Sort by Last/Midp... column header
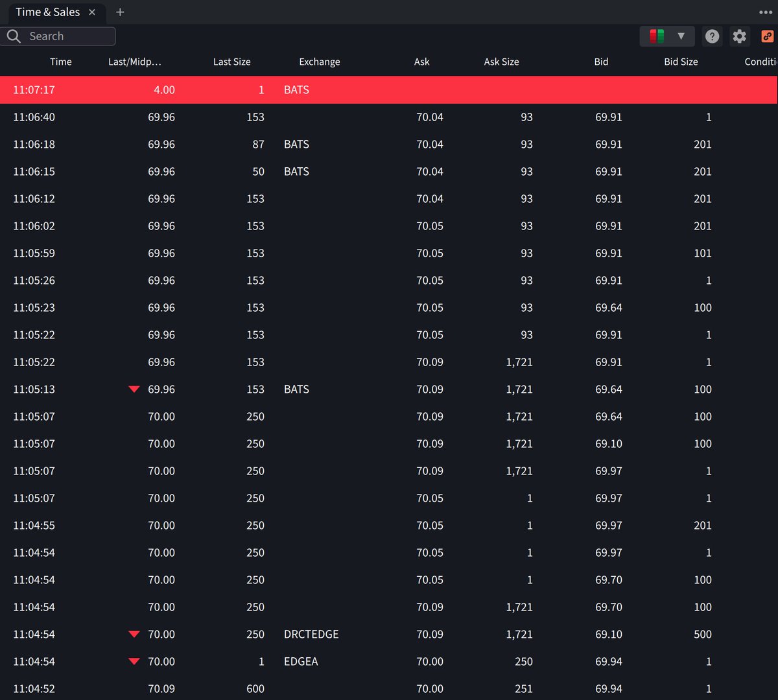The width and height of the screenshot is (778, 700). tap(135, 62)
